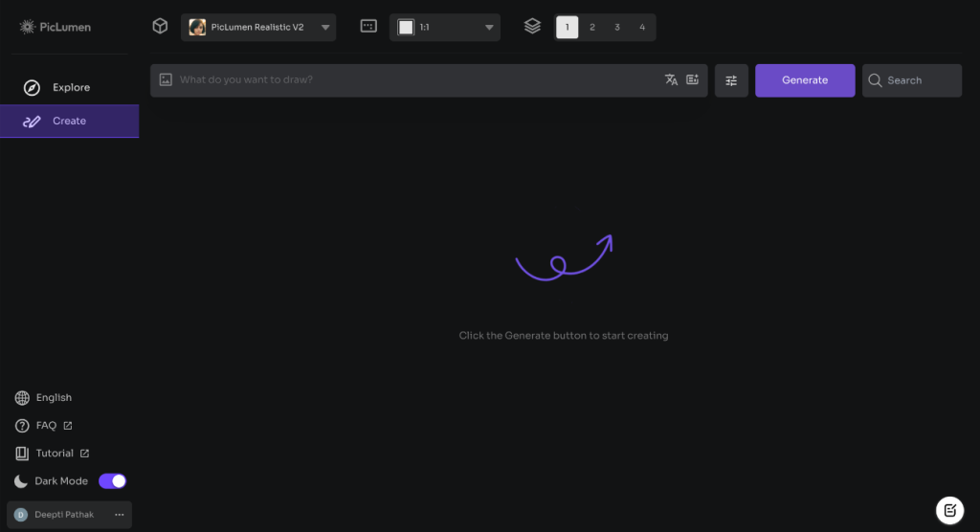Select the Create sidebar item
Screen dimensions: 980x532
coord(69,122)
